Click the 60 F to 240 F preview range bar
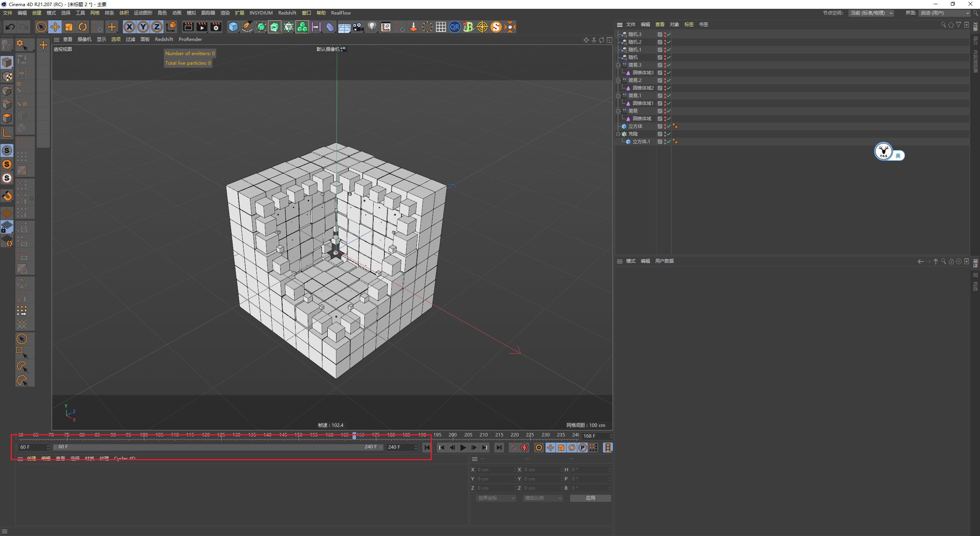This screenshot has height=536, width=980. pyautogui.click(x=218, y=447)
